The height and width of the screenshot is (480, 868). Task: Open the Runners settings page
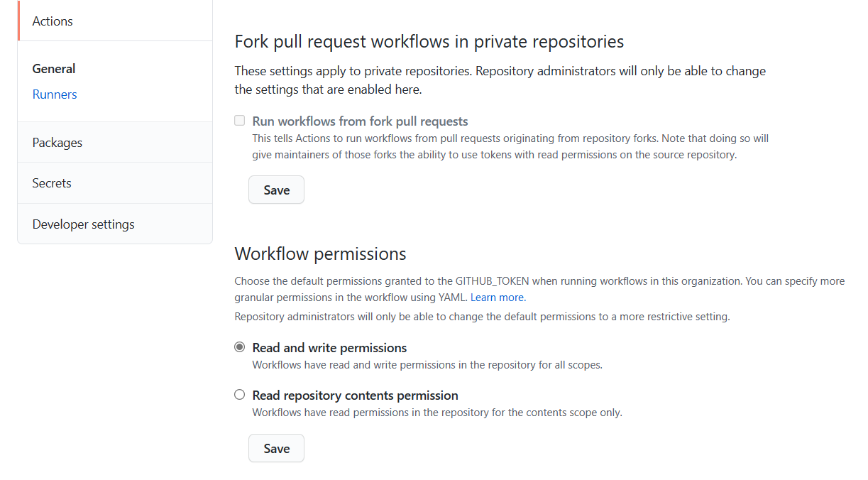54,94
